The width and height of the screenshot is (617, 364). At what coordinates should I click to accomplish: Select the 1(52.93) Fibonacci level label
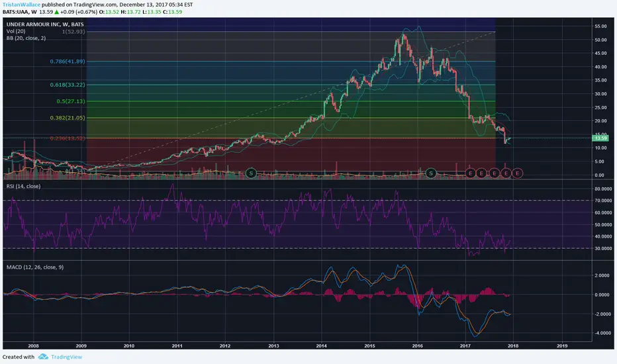point(73,32)
